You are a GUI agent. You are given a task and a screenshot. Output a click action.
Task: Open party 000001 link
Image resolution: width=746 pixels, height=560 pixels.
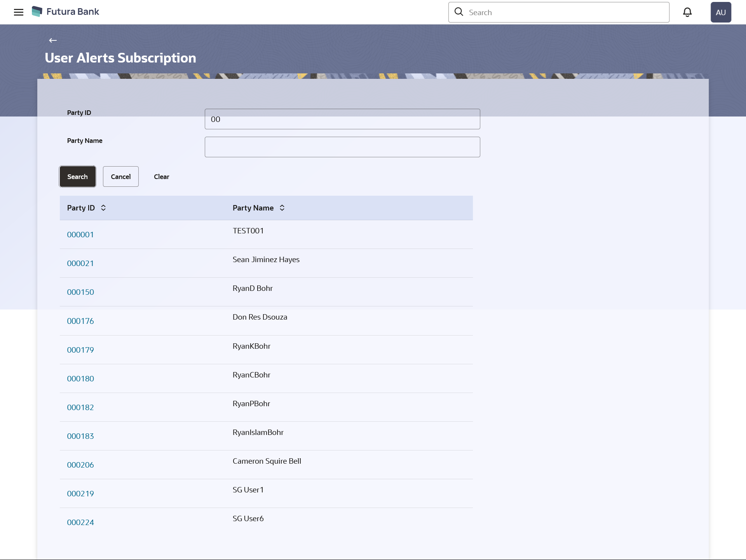(80, 235)
